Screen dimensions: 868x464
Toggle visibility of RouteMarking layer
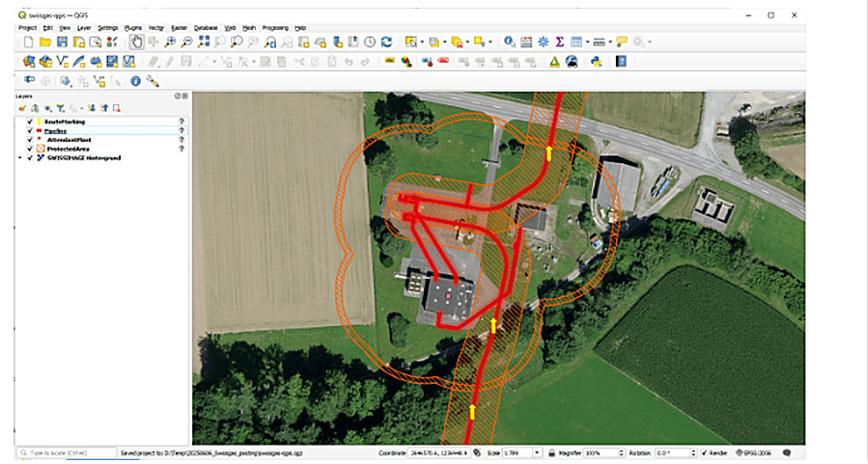pyautogui.click(x=30, y=122)
